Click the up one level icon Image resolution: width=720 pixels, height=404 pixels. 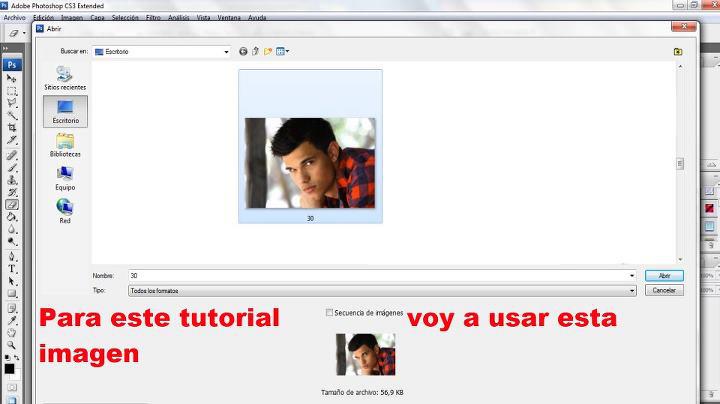[x=255, y=51]
